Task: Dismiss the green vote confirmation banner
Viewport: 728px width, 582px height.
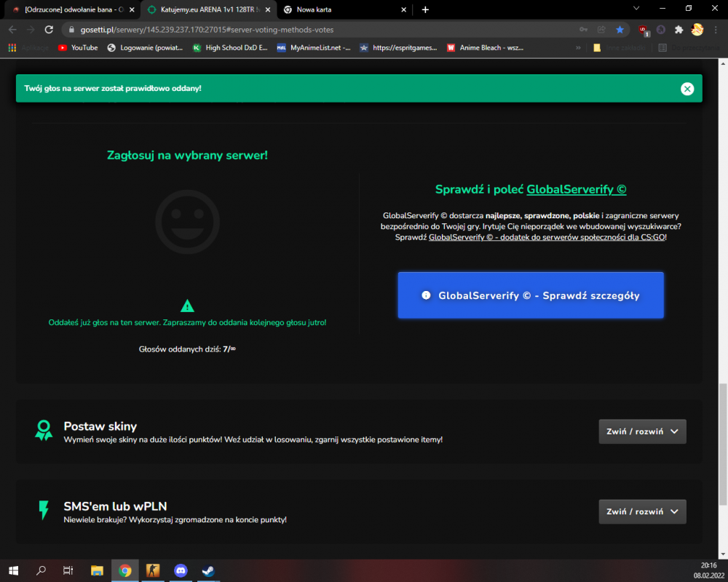Action: [687, 89]
